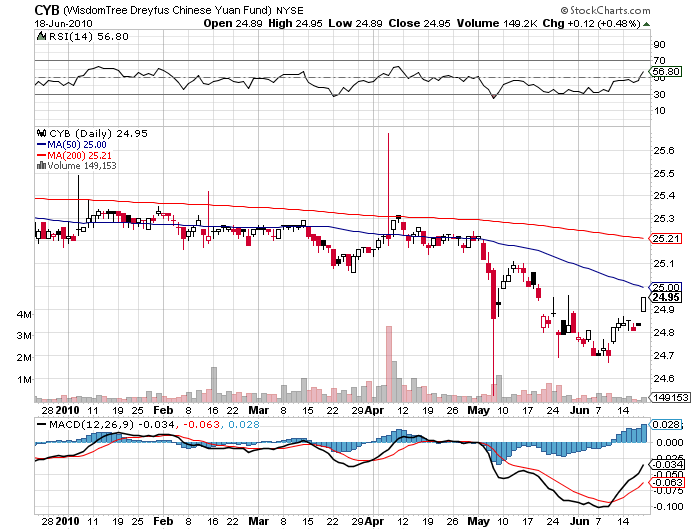Click the -0.063 signal axis tag
700x530 pixels.
tap(667, 482)
